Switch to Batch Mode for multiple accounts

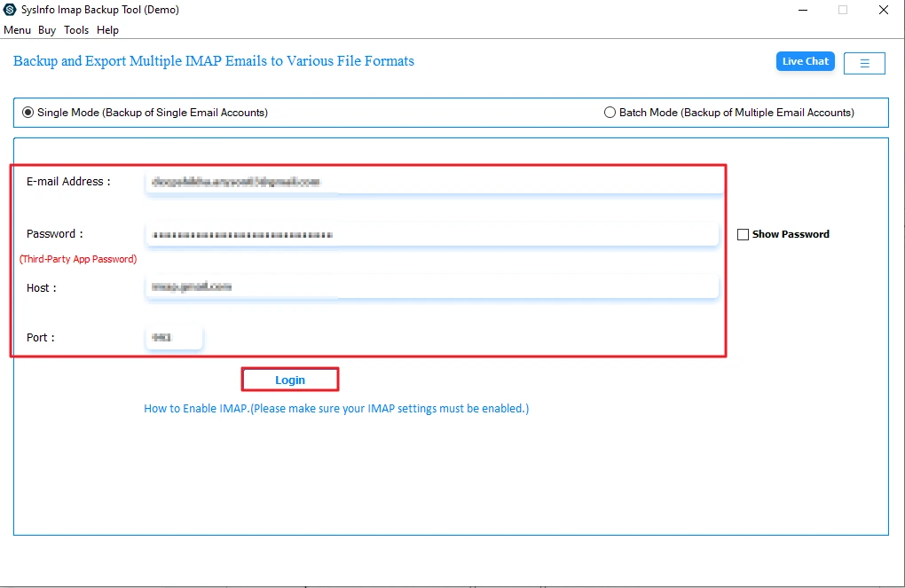point(610,112)
